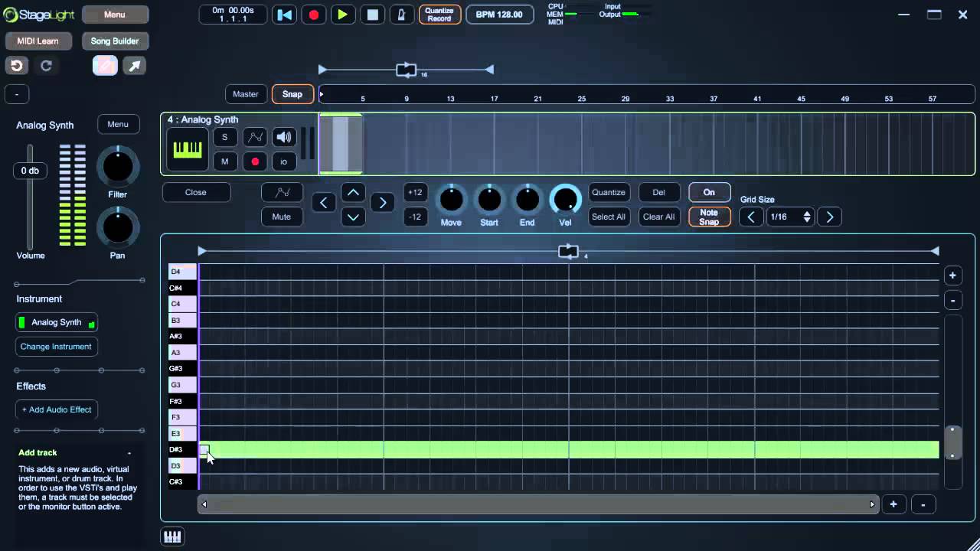Viewport: 980px width, 551px height.
Task: Select the arrow pointer tool
Action: [135, 66]
